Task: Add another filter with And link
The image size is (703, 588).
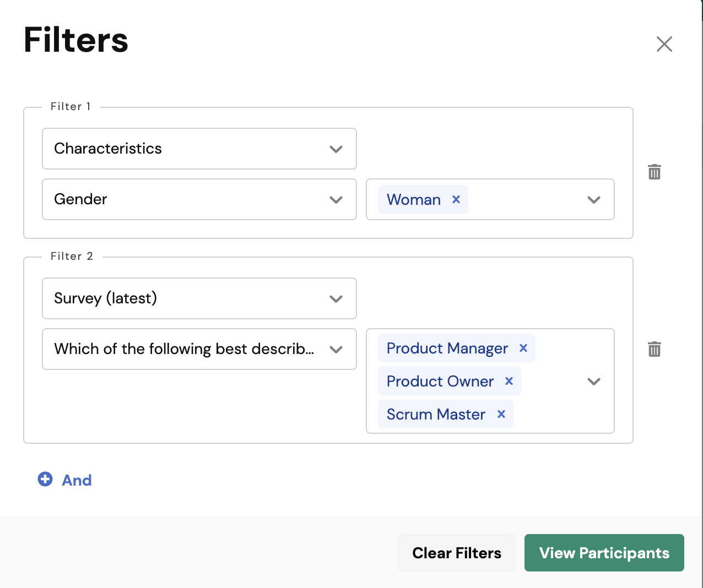Action: tap(77, 480)
